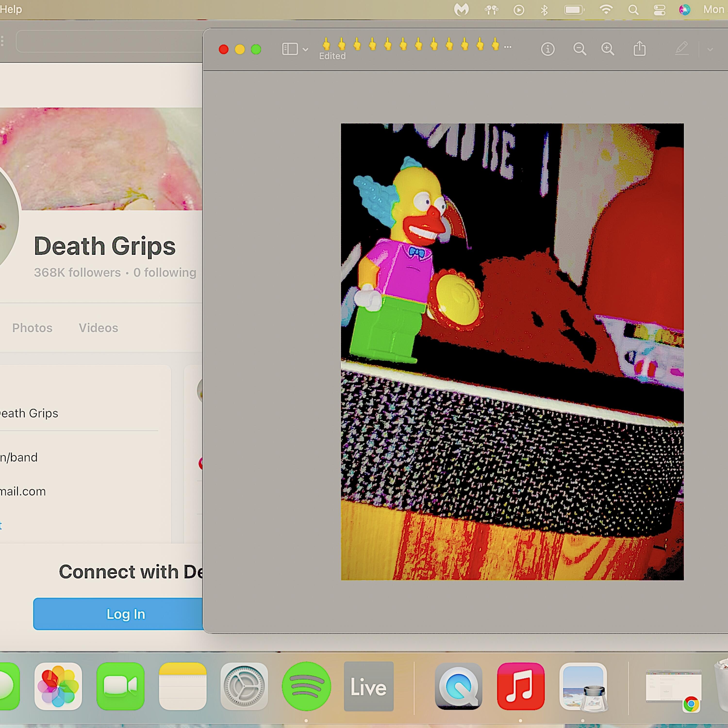The image size is (728, 728).
Task: Open the Music app in Dock
Action: 520,686
